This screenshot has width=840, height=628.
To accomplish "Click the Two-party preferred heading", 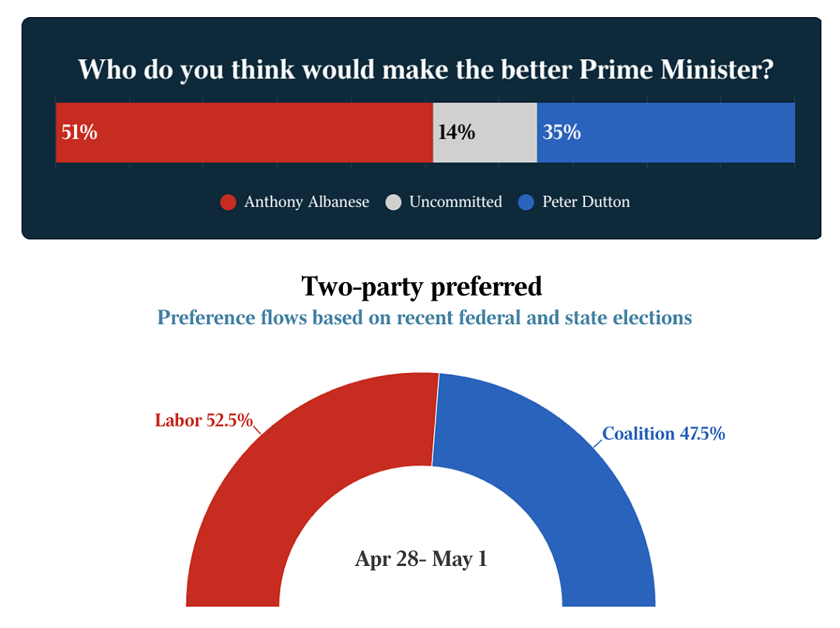I will 422,287.
